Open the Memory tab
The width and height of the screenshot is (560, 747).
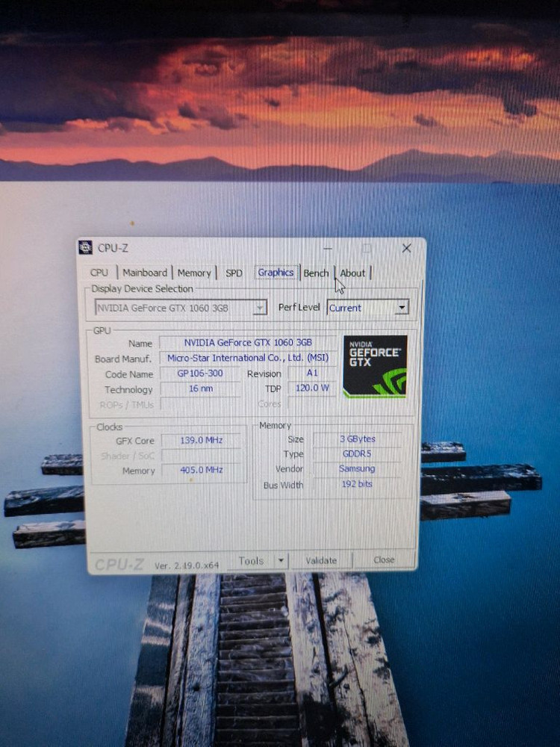point(194,273)
